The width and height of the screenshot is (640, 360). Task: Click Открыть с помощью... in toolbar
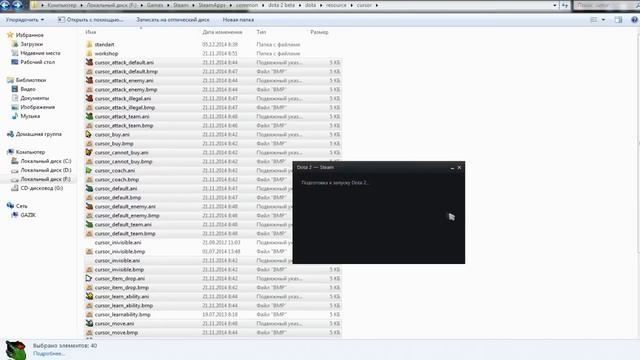tap(90, 20)
